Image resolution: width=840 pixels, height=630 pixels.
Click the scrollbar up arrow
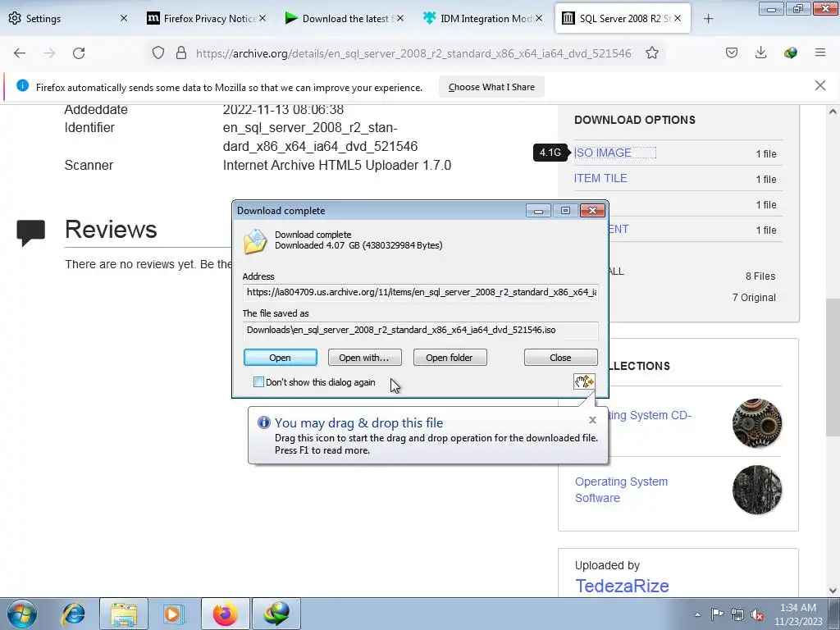pyautogui.click(x=833, y=112)
